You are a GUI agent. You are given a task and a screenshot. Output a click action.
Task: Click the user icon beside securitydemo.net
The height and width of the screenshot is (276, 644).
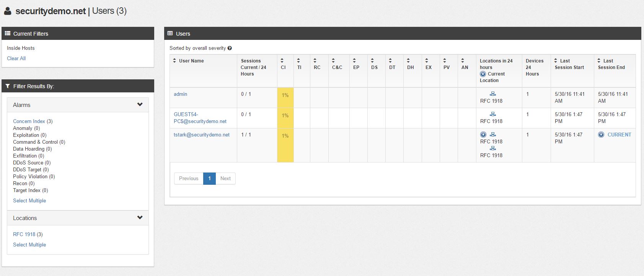[7, 11]
